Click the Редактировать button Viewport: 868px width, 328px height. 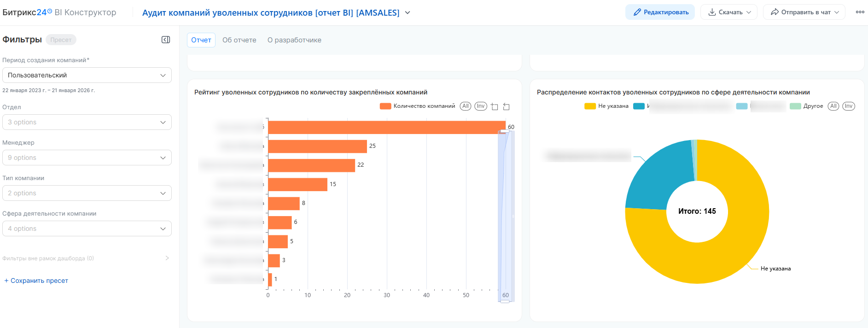(x=660, y=12)
